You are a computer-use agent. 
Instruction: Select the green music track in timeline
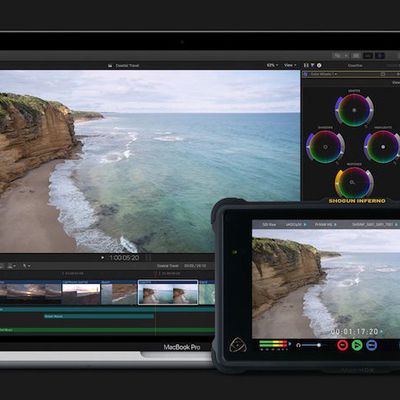pos(107,330)
